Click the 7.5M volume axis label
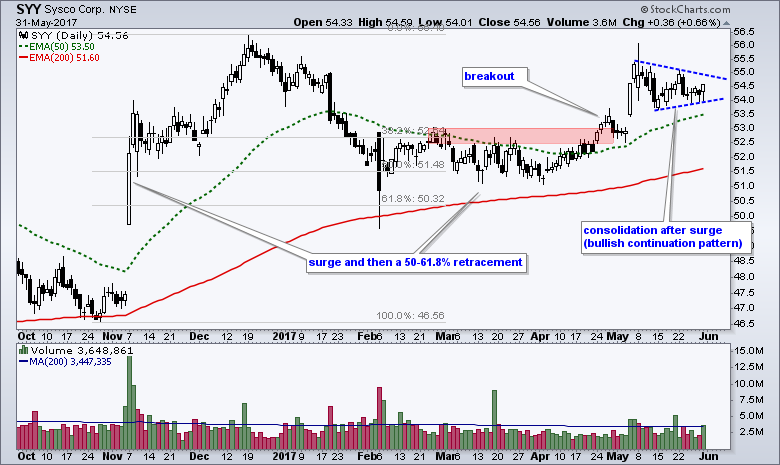 point(749,400)
